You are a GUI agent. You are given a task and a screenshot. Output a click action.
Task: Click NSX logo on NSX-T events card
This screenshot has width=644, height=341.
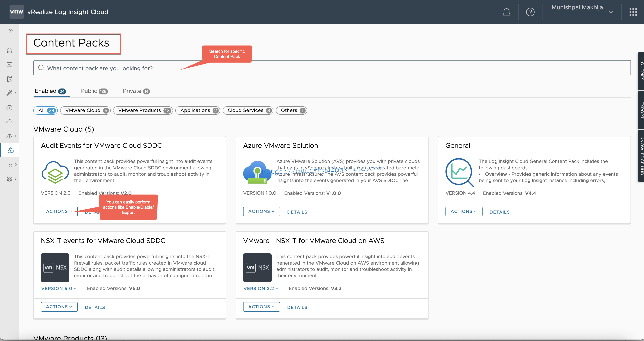tap(55, 268)
